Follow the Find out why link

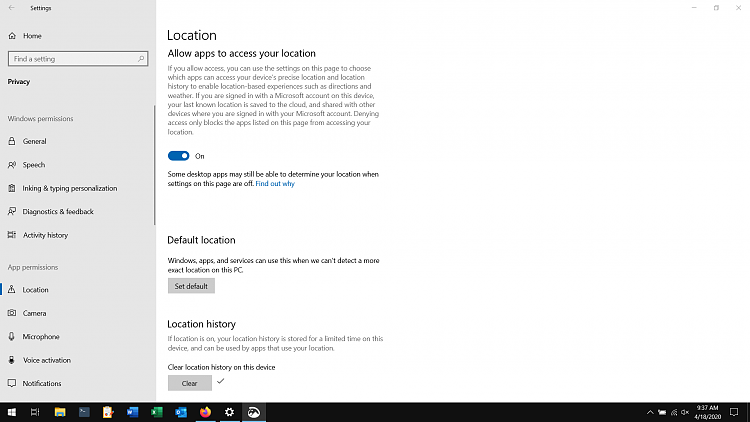pos(275,184)
